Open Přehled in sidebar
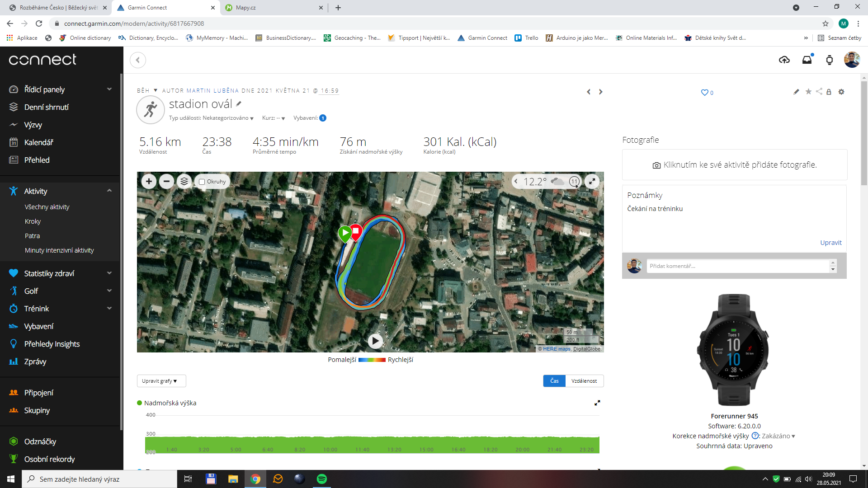This screenshot has height=488, width=868. 37,160
